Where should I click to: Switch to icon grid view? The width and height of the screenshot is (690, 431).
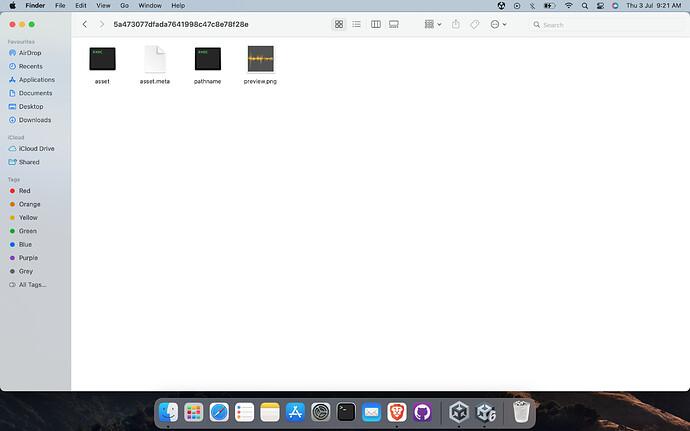tap(339, 24)
